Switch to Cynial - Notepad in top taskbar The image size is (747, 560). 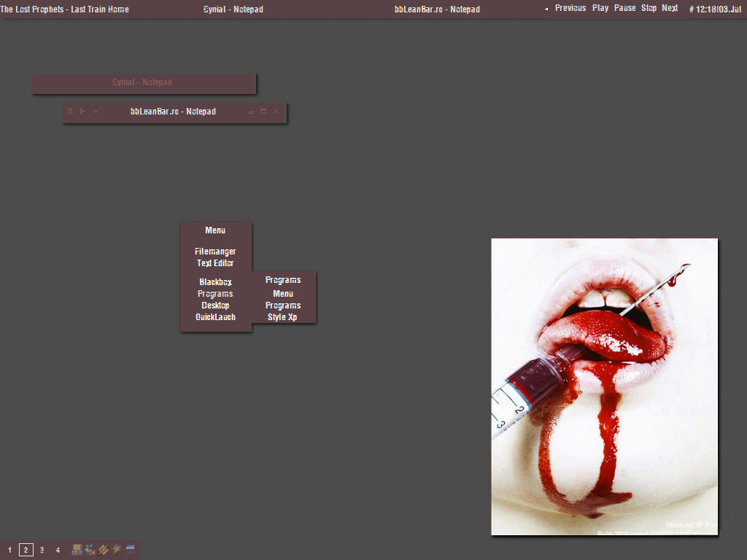click(233, 9)
